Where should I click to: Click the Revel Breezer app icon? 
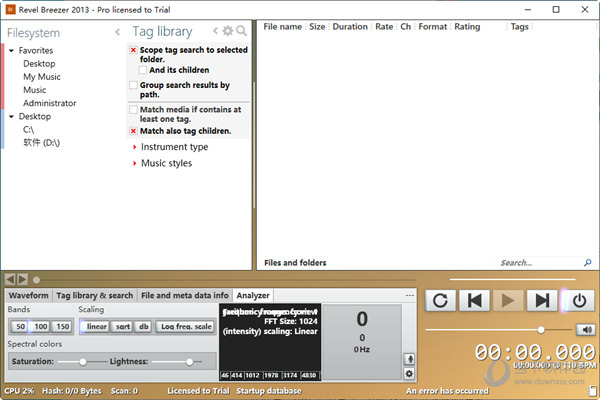[11, 10]
